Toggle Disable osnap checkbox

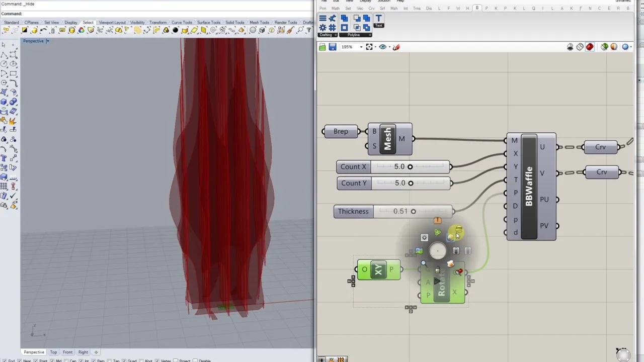point(196,360)
